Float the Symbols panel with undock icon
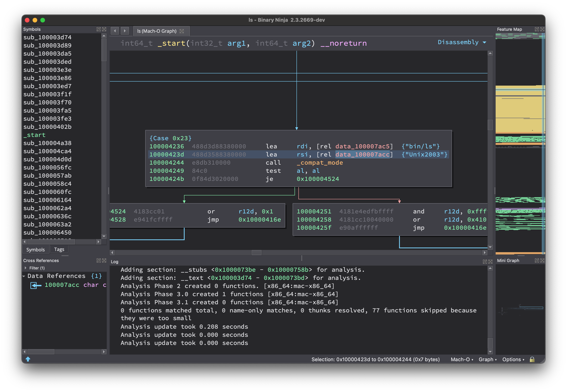 (x=99, y=29)
